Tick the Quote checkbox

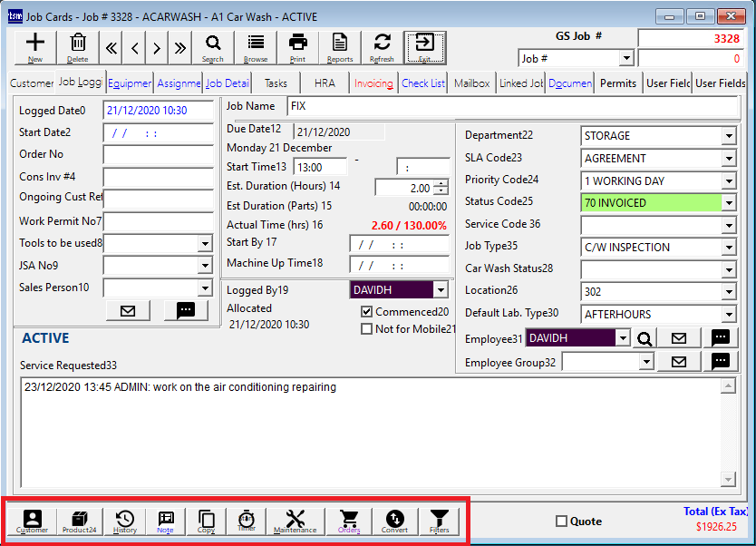561,522
